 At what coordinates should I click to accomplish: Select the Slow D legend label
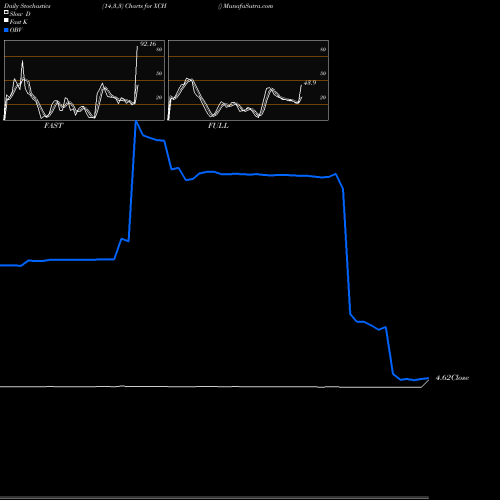[20, 14]
